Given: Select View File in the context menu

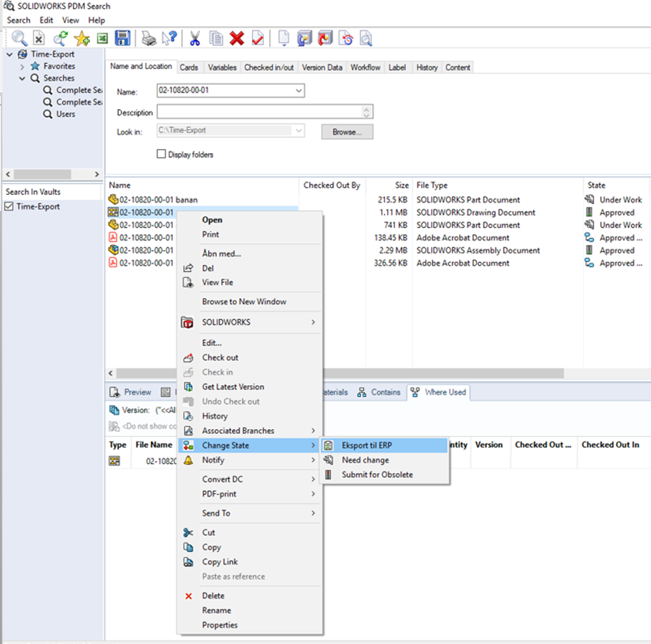Looking at the screenshot, I should pos(249,282).
